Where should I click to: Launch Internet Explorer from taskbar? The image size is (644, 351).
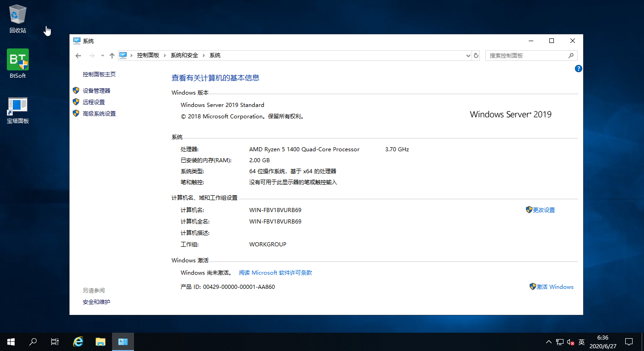[x=79, y=342]
